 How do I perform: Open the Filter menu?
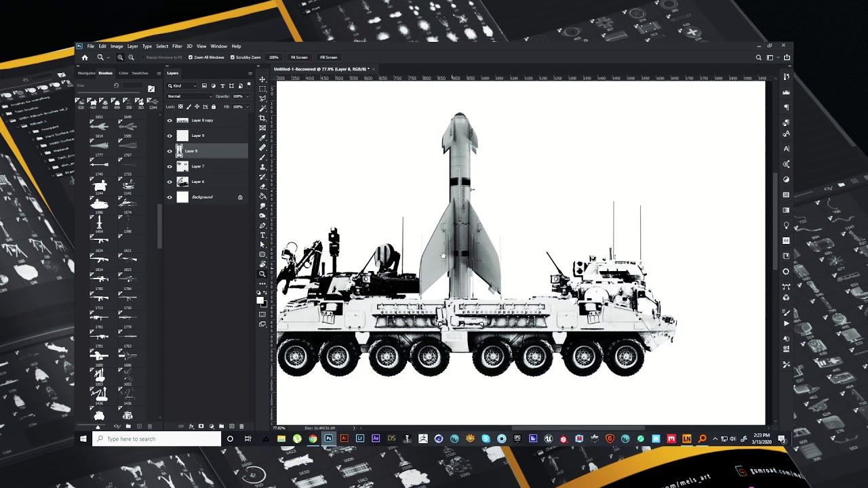point(177,46)
